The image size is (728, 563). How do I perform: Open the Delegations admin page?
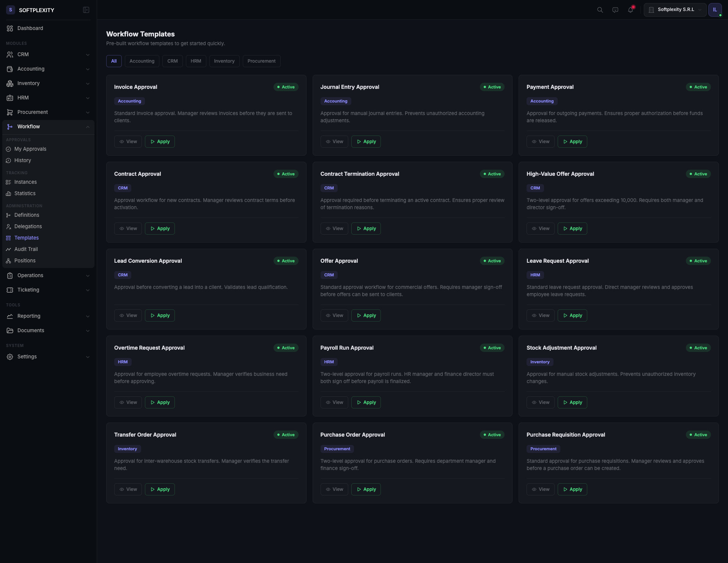pos(28,226)
